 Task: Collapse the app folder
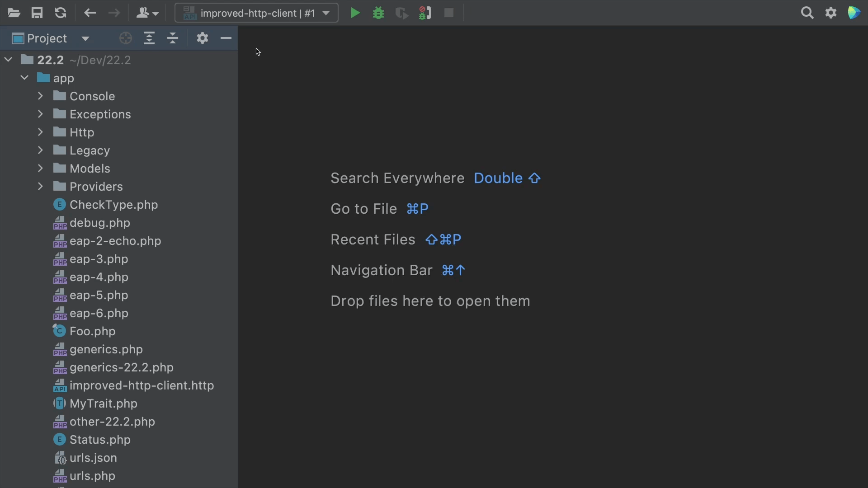24,78
